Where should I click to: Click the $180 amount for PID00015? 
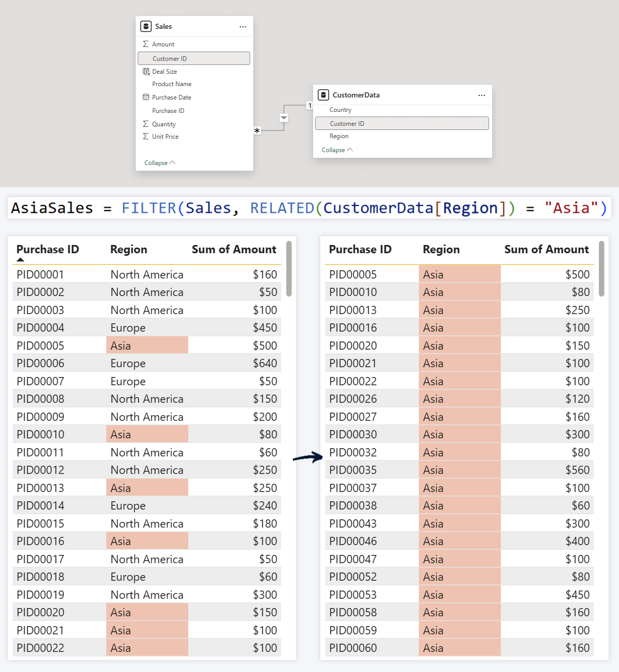point(265,523)
